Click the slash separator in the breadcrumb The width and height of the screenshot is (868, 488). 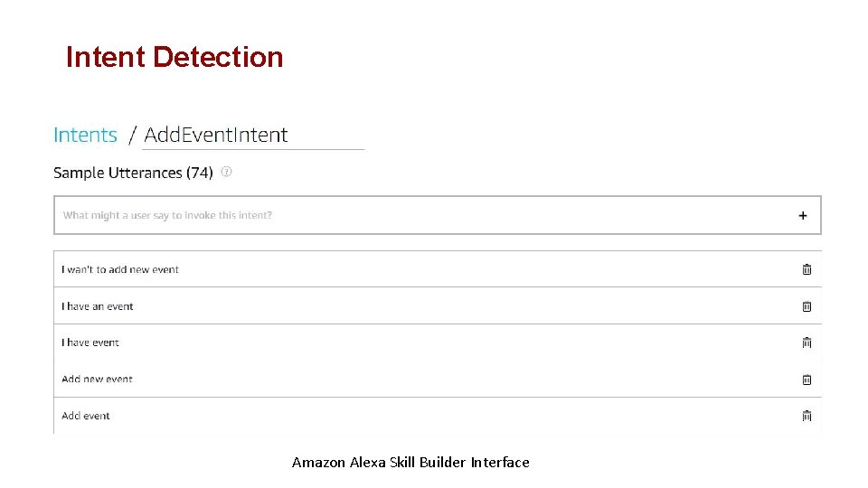click(133, 136)
